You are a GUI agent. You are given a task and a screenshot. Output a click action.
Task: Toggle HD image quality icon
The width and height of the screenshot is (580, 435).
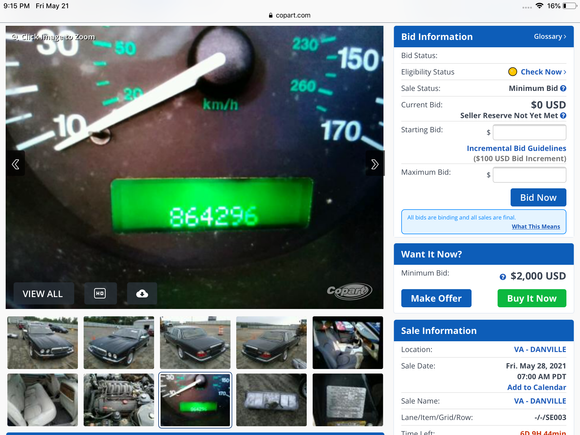[x=100, y=294]
